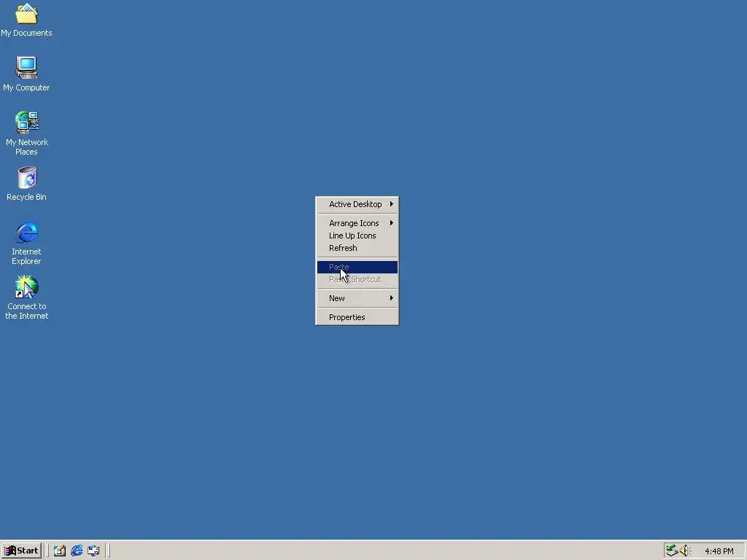747x560 pixels.
Task: Click the network connection tray icon
Action: point(672,551)
